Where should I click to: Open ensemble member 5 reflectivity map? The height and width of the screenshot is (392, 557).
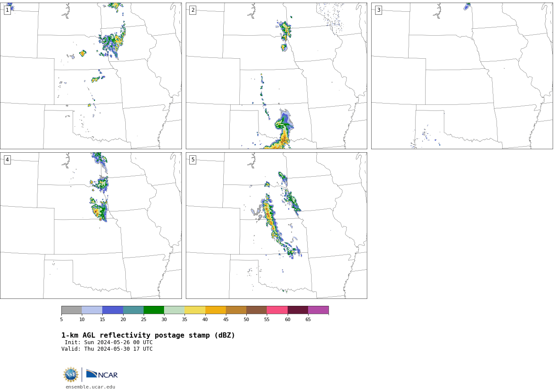click(276, 225)
